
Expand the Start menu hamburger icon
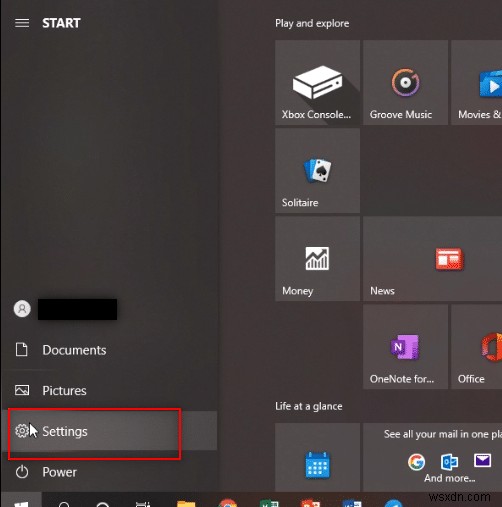[x=22, y=23]
